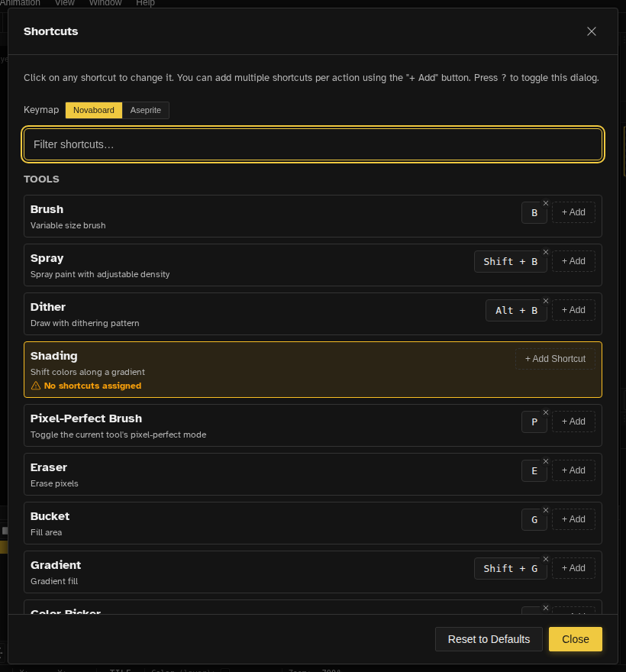Click Reset to Defaults
626x672 pixels.
[489, 639]
